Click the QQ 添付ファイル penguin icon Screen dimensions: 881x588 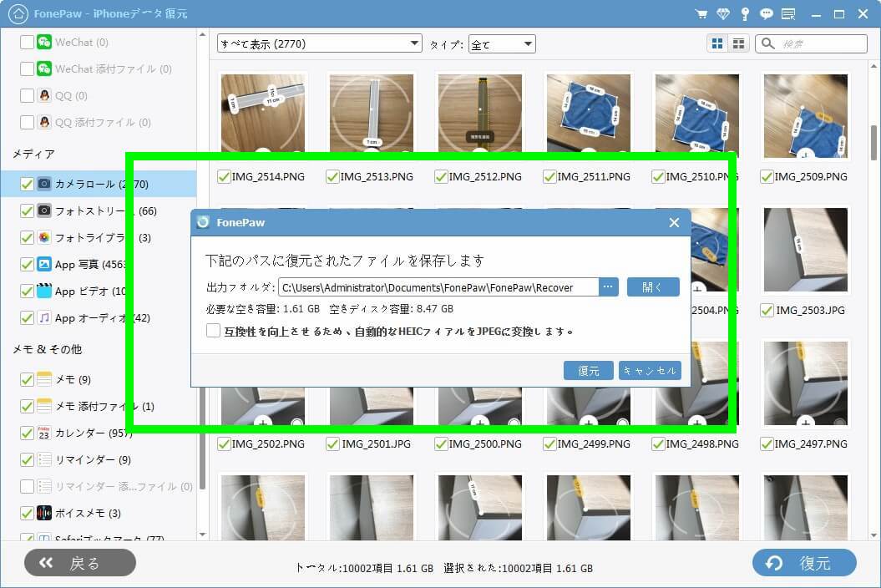pos(44,122)
